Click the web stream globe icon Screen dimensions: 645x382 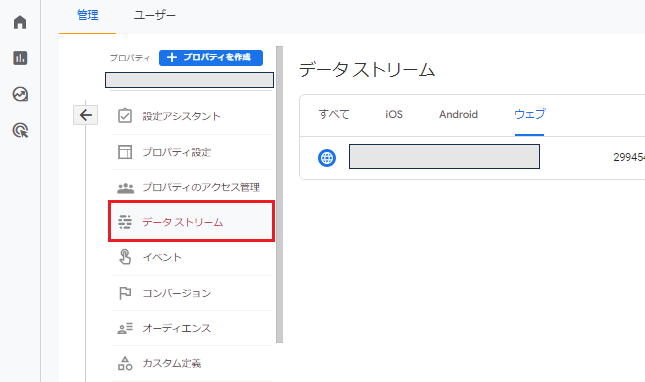tap(327, 157)
